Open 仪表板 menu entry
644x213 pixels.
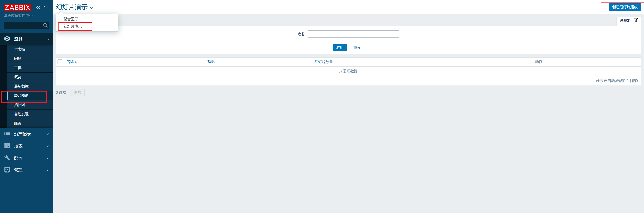coord(30,49)
